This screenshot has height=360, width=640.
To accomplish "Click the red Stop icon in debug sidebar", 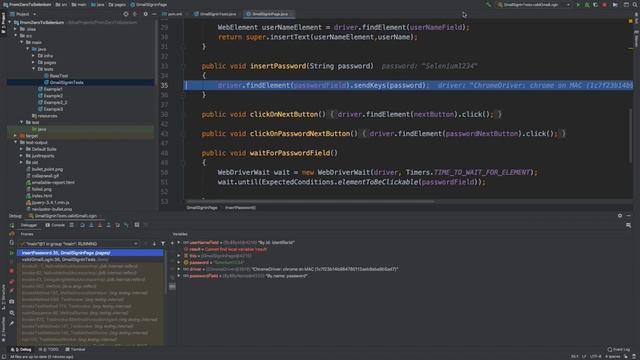I will point(12,271).
